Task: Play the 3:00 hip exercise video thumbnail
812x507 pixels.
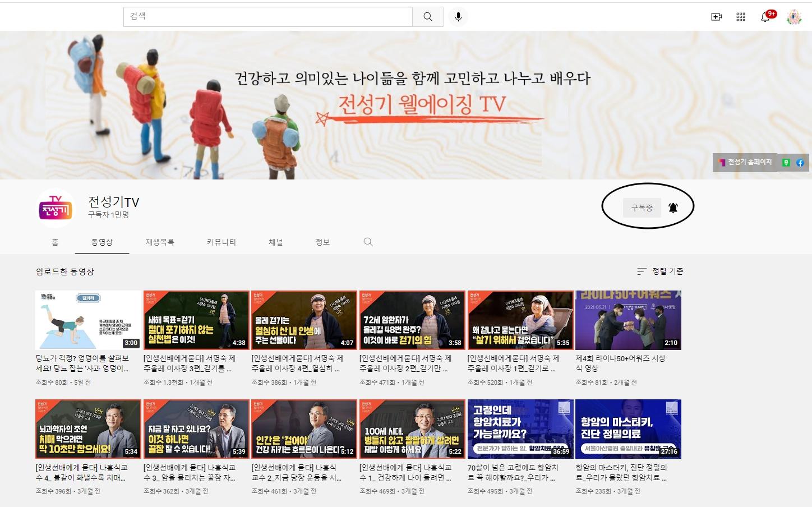Action: 88,320
